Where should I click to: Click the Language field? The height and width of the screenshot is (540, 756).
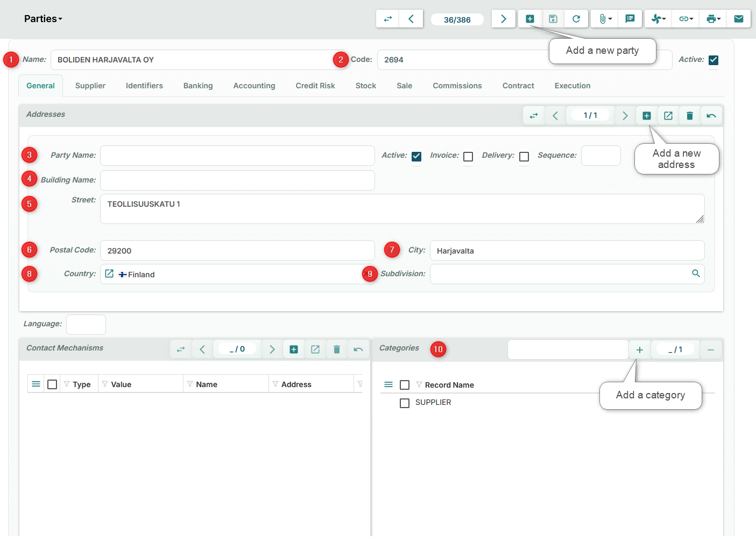click(x=86, y=325)
